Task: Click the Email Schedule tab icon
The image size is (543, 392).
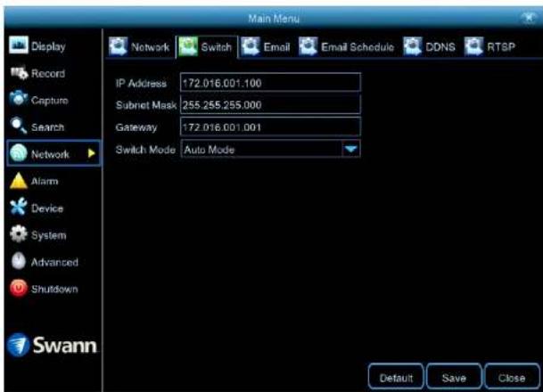Action: pyautogui.click(x=309, y=46)
